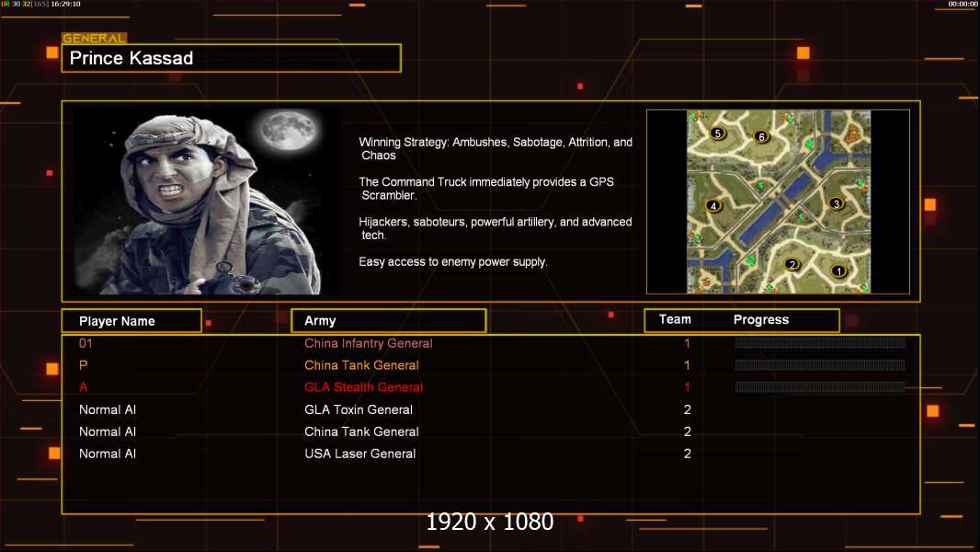Click 'Hijackers, saboteurs, powerful artillery' text
Screen dimensions: 980x552
click(495, 228)
